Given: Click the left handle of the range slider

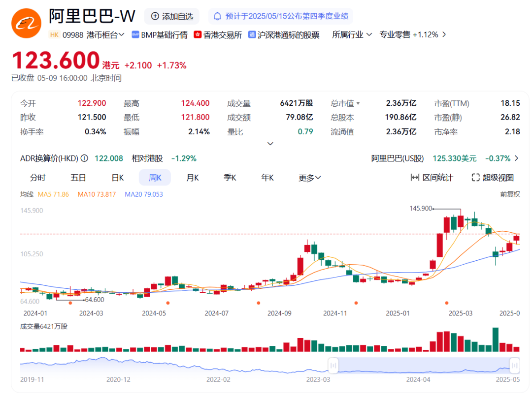Looking at the screenshot, I should pyautogui.click(x=333, y=366).
